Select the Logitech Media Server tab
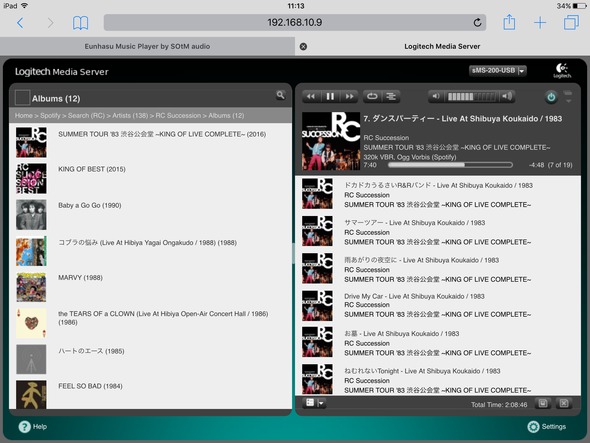Viewport: 590px width, 443px height. point(442,46)
